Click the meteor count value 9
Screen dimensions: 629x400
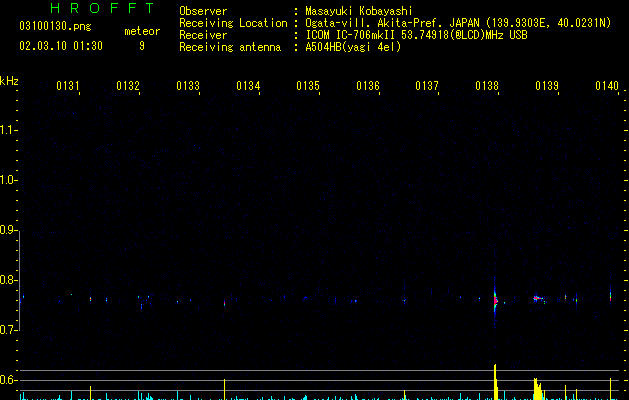pyautogui.click(x=142, y=46)
